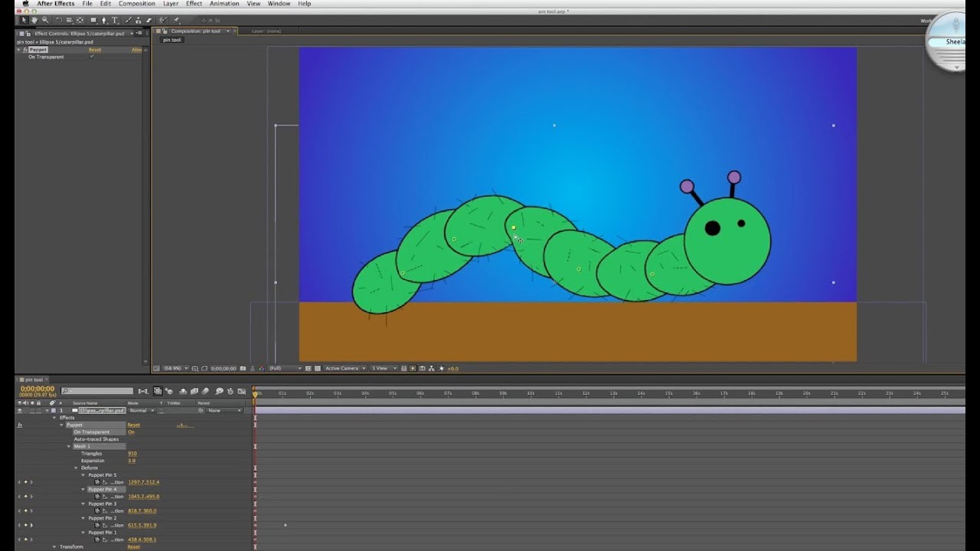Select the Selection arrow tool
Viewport: 980px width, 551px height.
[x=24, y=21]
